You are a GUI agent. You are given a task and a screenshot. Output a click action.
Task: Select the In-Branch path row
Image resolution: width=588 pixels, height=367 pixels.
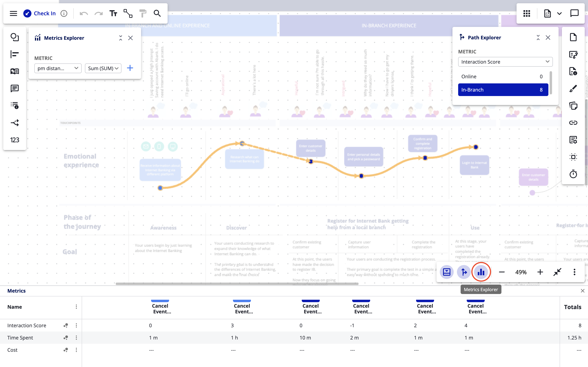point(503,90)
